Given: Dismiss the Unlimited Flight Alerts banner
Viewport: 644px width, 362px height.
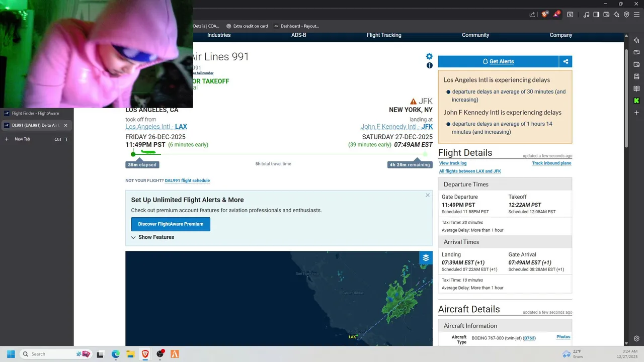Looking at the screenshot, I should (428, 195).
